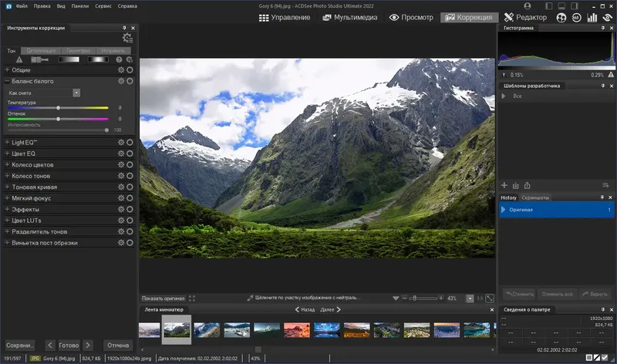Open the Сервис menu
The height and width of the screenshot is (364, 617).
103,6
